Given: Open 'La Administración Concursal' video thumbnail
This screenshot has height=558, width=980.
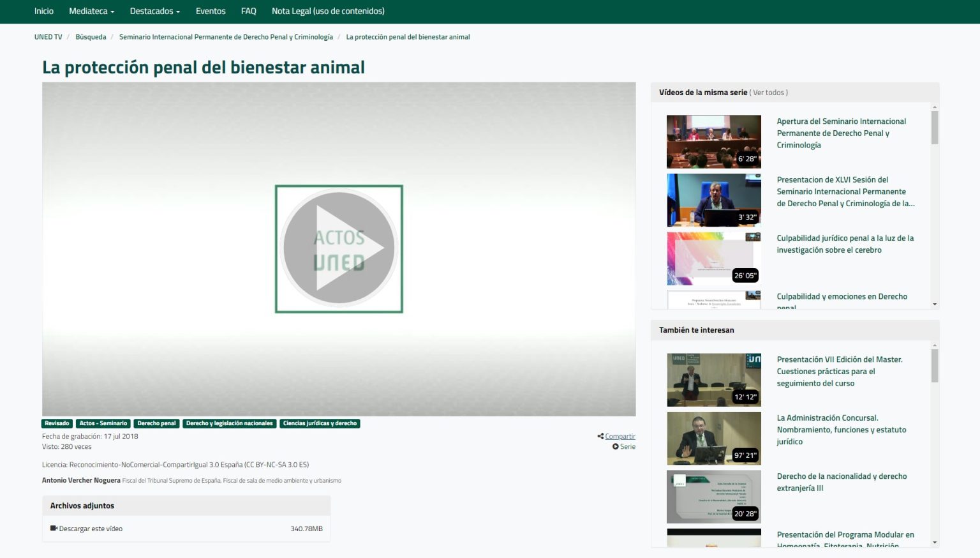Looking at the screenshot, I should tap(713, 438).
